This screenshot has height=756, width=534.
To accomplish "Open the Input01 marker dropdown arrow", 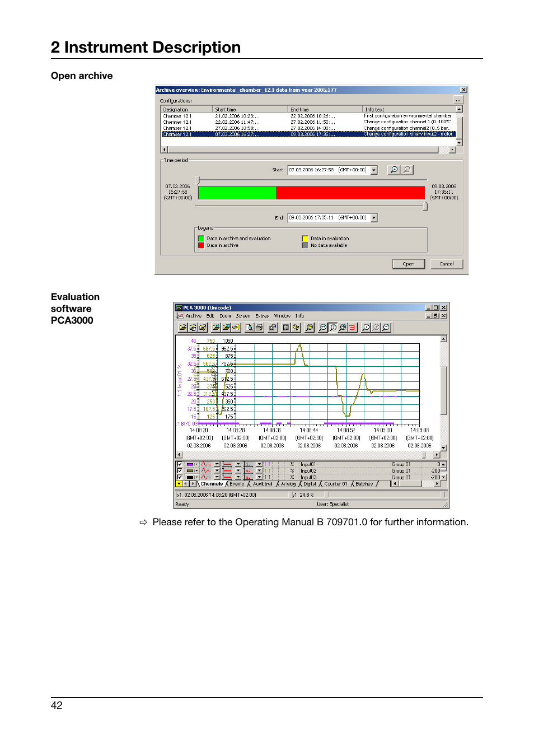I will click(259, 464).
